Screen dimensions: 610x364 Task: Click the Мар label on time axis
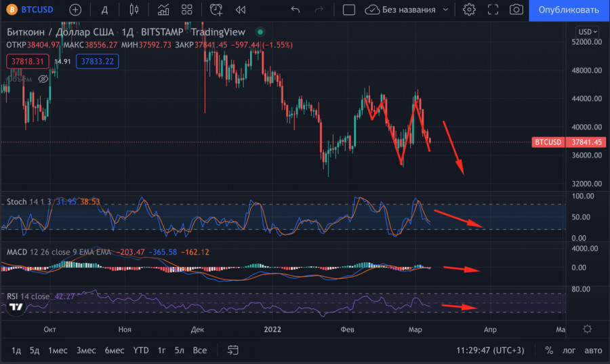click(415, 329)
